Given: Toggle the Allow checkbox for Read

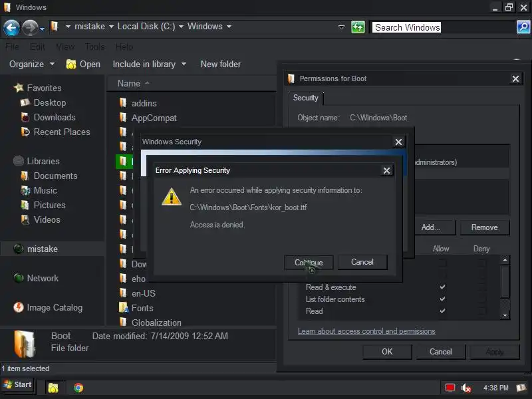Looking at the screenshot, I should (442, 311).
